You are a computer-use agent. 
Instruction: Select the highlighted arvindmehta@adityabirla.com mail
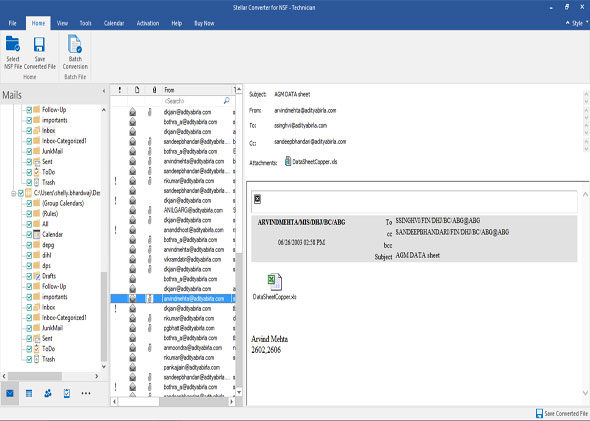(173, 299)
